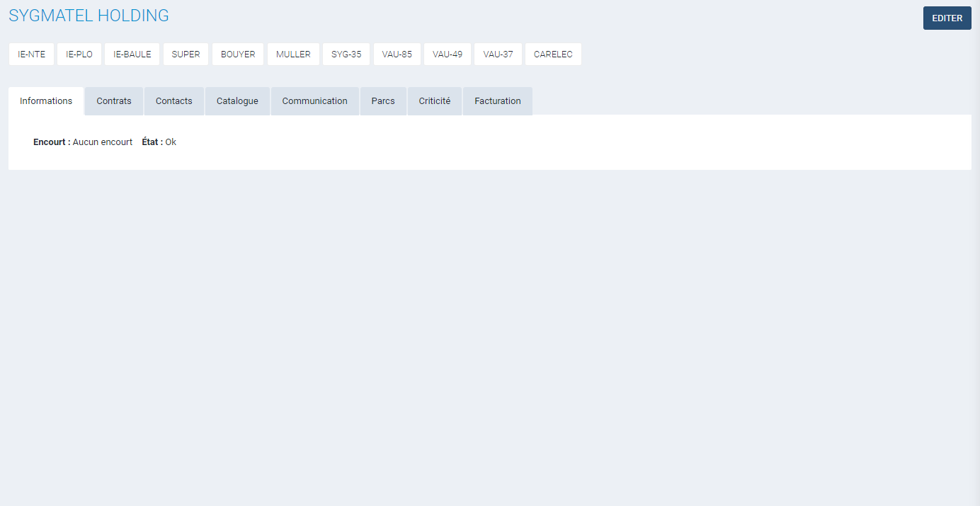Switch to the Informations tab

46,101
